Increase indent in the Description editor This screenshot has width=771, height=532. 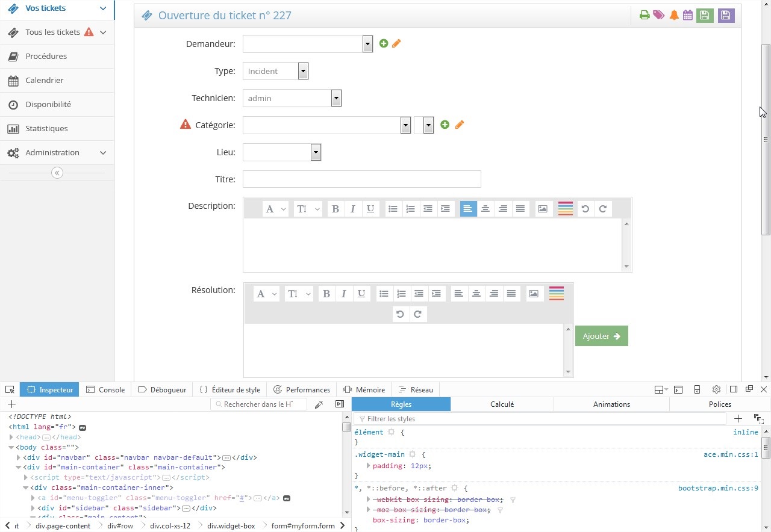click(x=445, y=209)
